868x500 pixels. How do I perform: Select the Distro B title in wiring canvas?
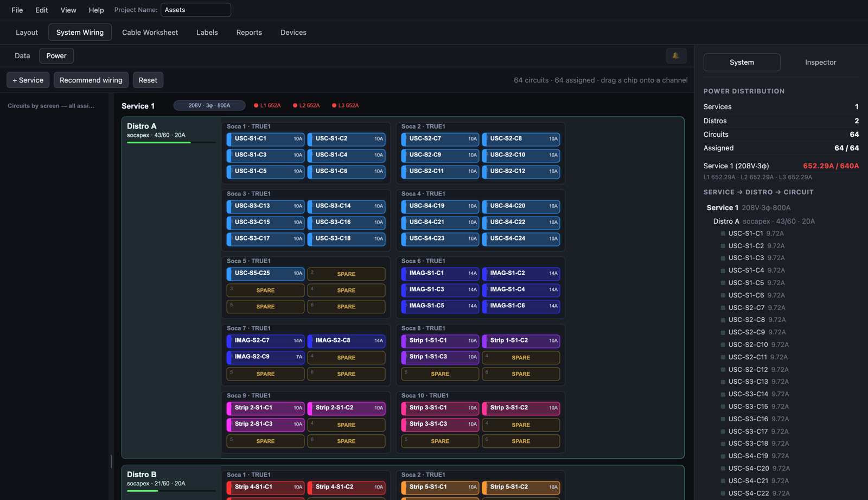coord(142,474)
